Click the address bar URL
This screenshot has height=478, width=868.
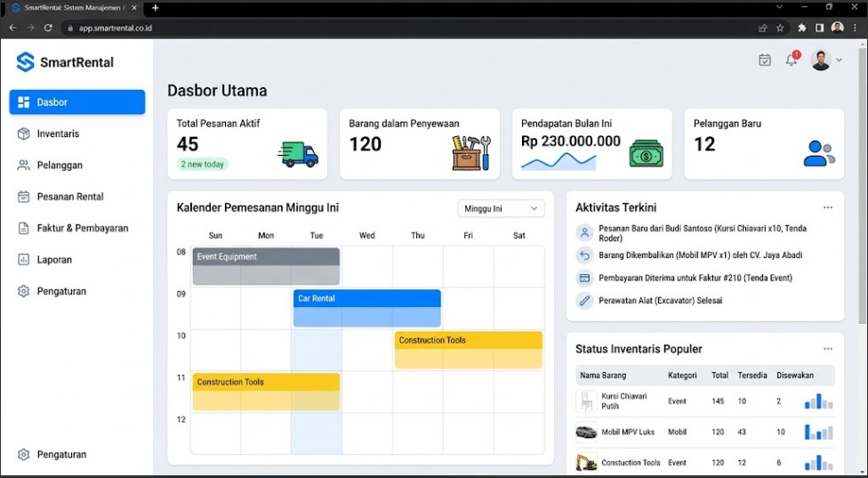click(x=115, y=28)
